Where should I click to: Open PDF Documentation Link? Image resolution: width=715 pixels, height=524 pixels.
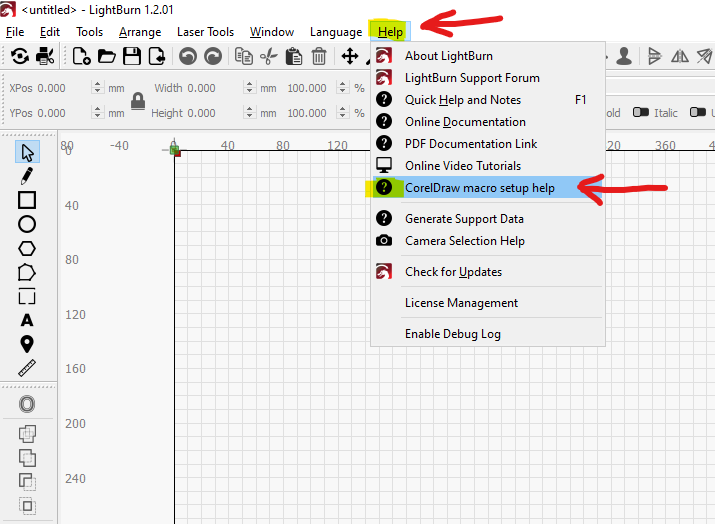pos(488,144)
